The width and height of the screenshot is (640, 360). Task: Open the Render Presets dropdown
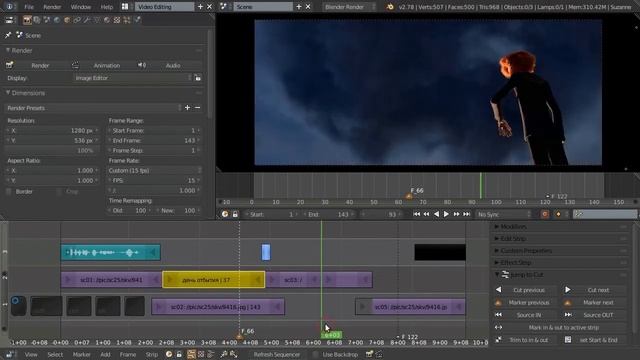point(93,108)
